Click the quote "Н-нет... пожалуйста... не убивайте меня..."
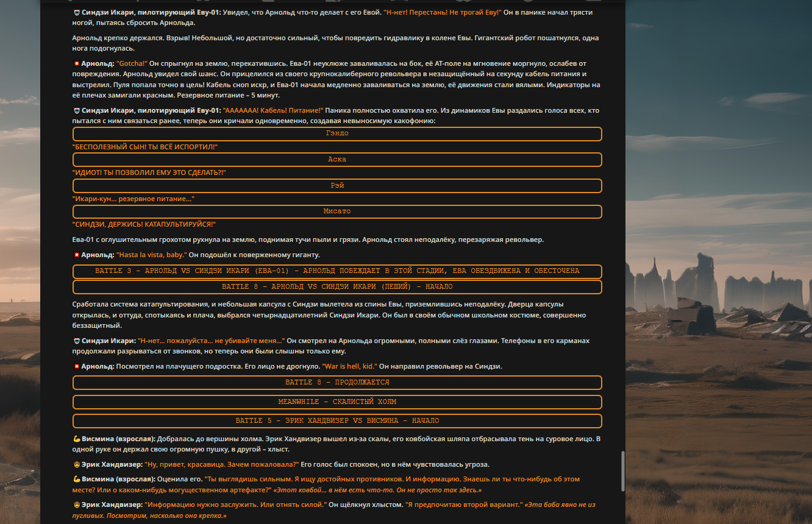The height and width of the screenshot is (524, 812). pos(211,341)
